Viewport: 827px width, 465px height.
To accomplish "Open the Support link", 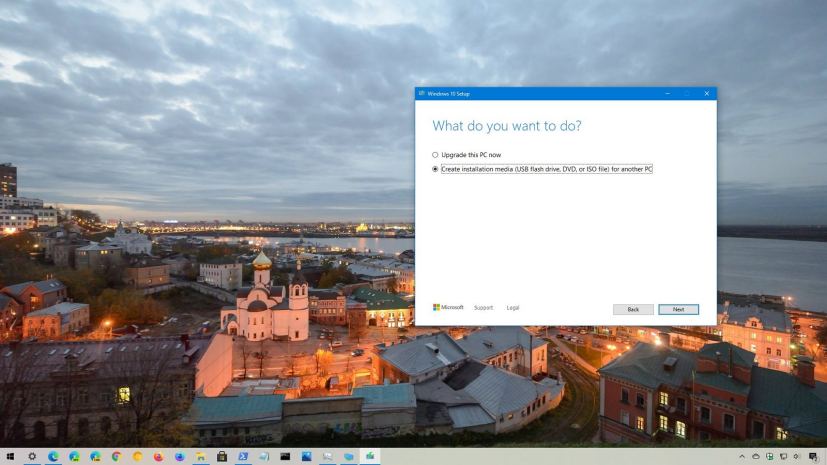I will [483, 308].
